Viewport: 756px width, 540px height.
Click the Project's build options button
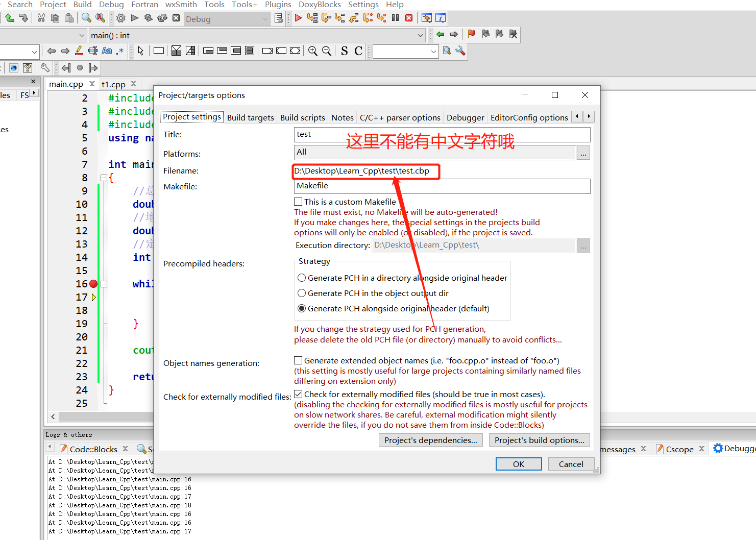[539, 440]
